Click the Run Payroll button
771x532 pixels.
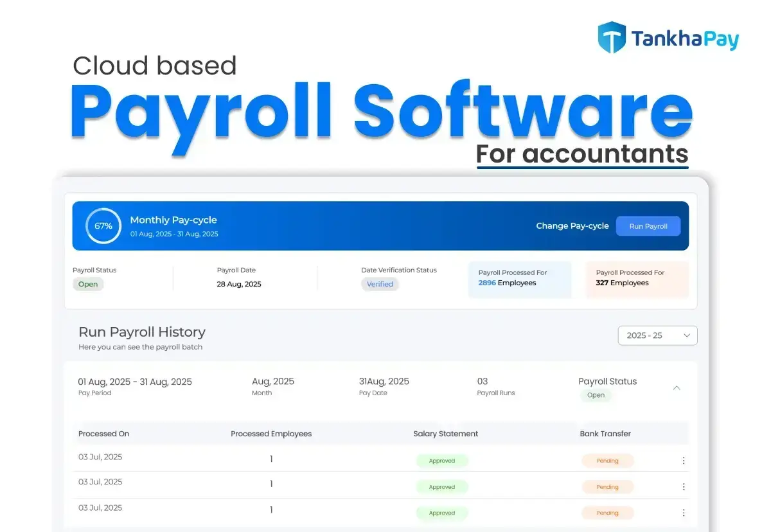click(648, 226)
